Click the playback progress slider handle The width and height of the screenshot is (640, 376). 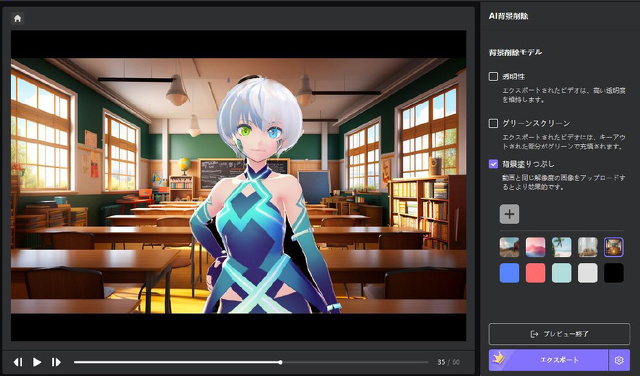(280, 362)
